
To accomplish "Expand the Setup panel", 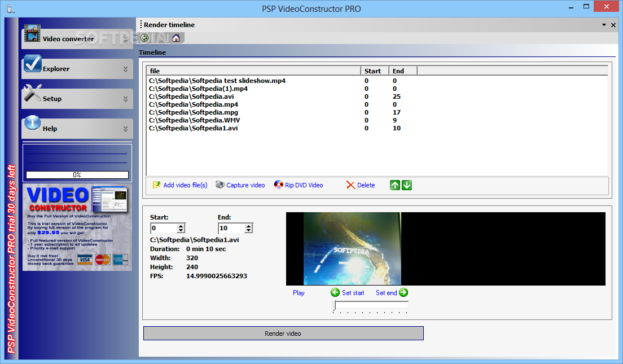I will 125,99.
